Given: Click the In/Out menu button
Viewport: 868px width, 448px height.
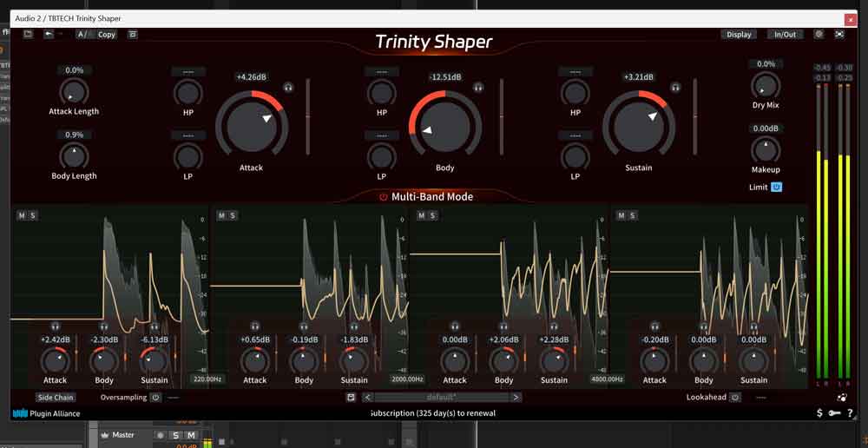Looking at the screenshot, I should [x=784, y=35].
